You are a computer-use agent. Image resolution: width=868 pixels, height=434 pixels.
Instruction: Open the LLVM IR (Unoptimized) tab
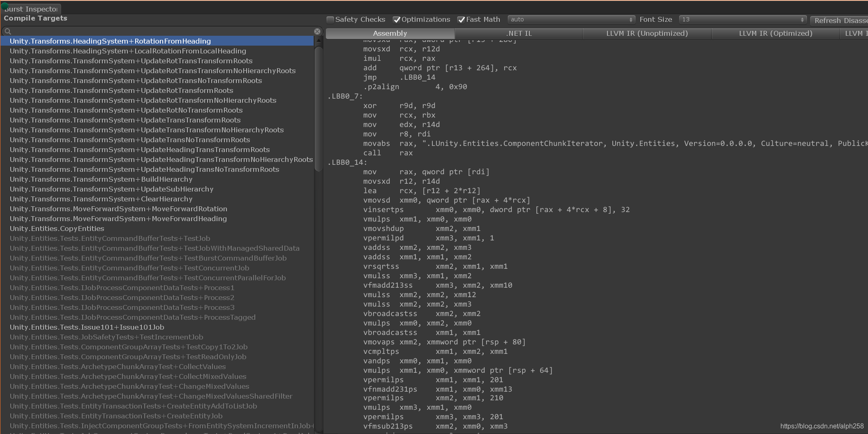pyautogui.click(x=647, y=33)
